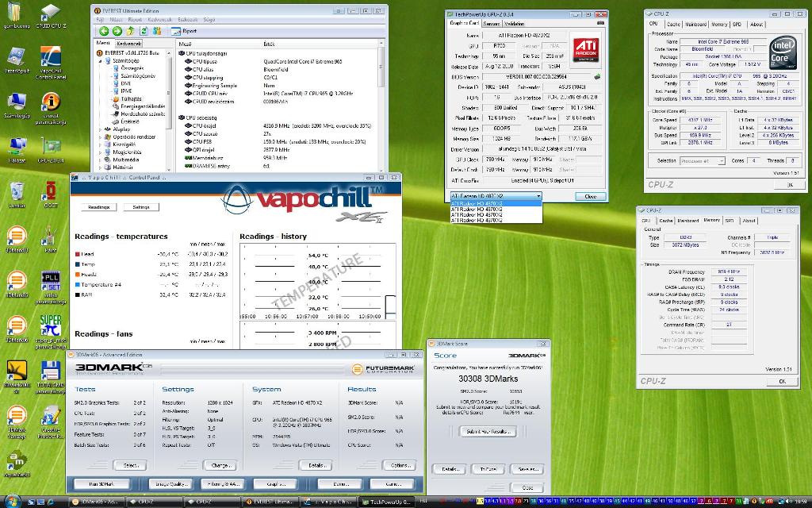Click the GPU-Z BIOS save chip icon
This screenshot has height=508, width=812.
coord(597,77)
